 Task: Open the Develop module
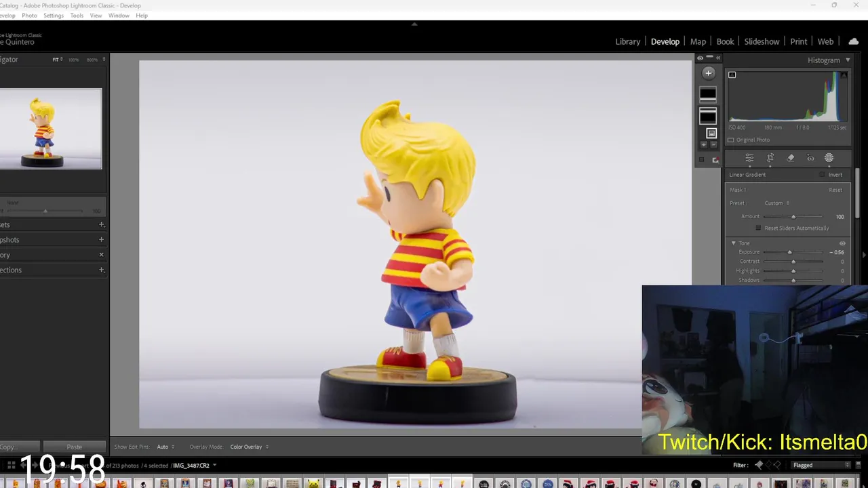665,41
